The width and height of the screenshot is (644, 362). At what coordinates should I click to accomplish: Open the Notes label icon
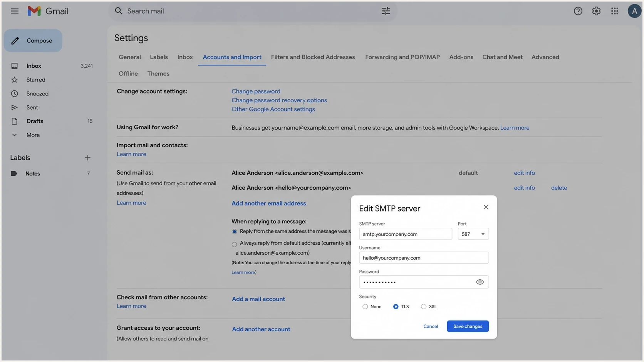[x=14, y=173]
